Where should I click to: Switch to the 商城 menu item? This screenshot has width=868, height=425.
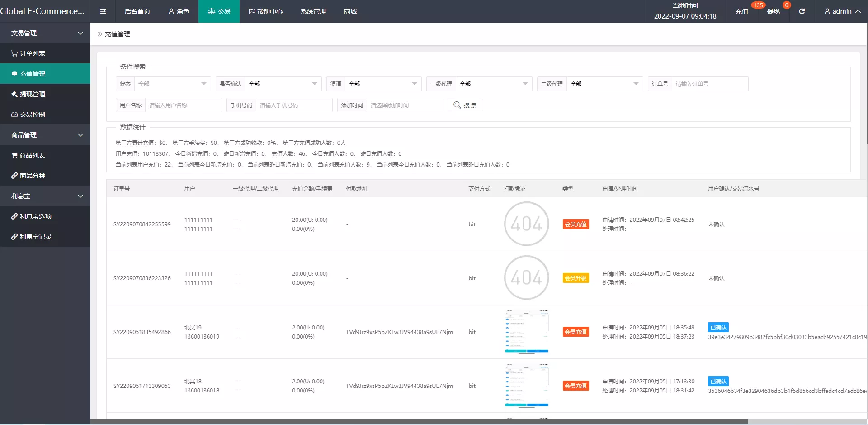(x=349, y=11)
